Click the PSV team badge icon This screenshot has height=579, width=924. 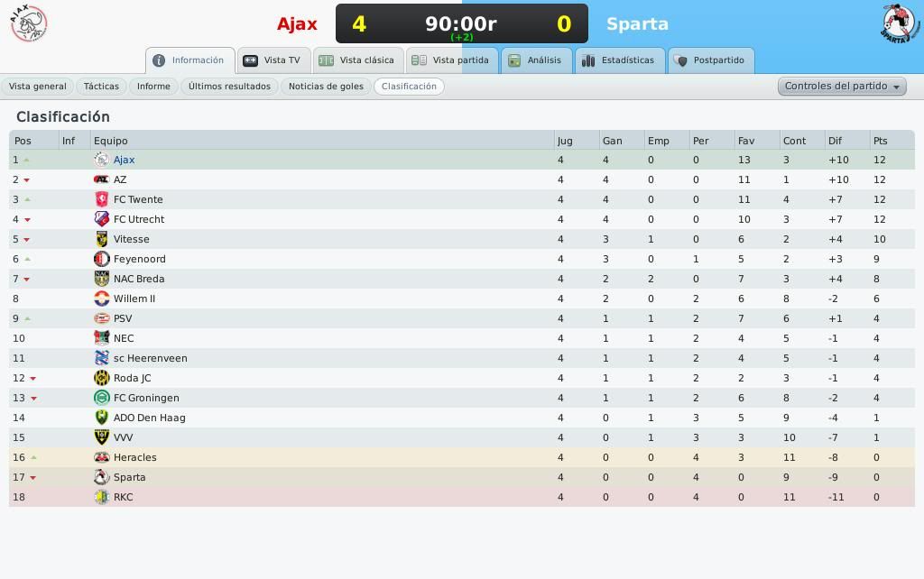(101, 318)
